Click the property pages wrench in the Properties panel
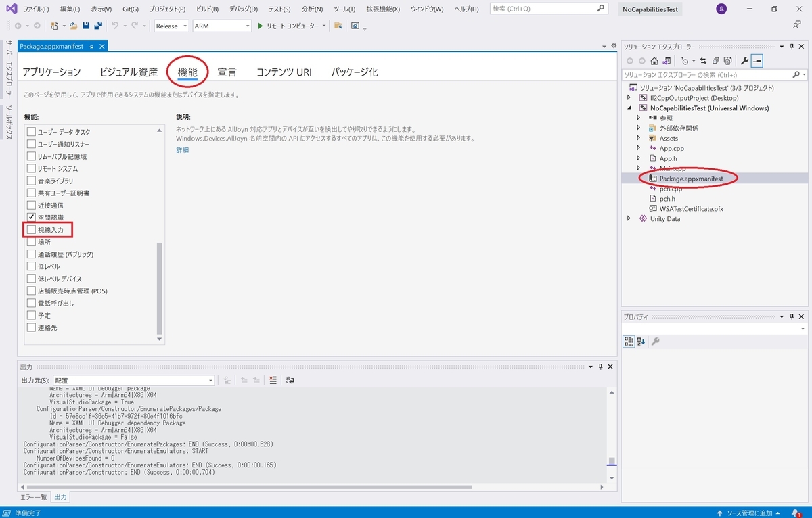The width and height of the screenshot is (812, 518). [x=656, y=342]
